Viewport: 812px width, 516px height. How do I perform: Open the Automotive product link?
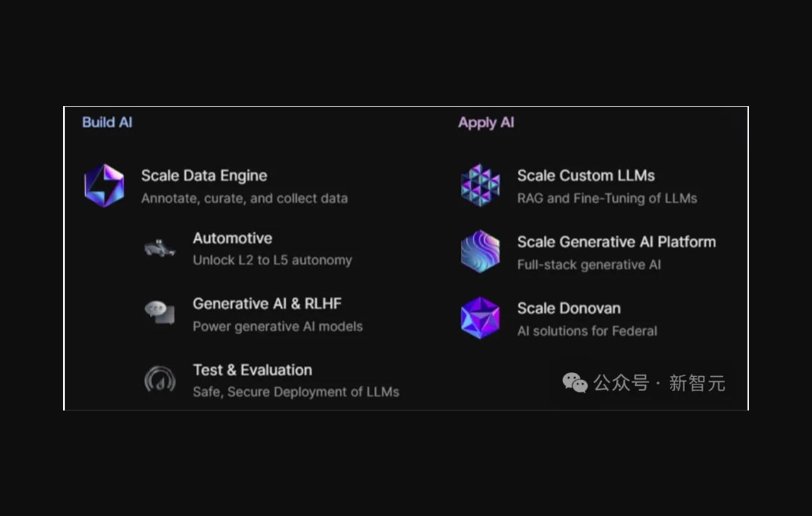(x=232, y=238)
